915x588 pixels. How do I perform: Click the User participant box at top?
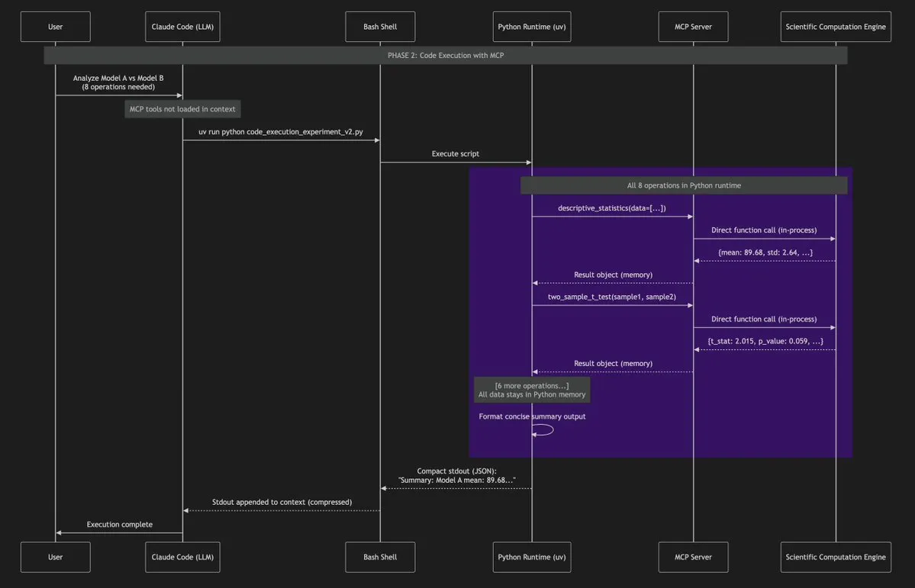55,26
